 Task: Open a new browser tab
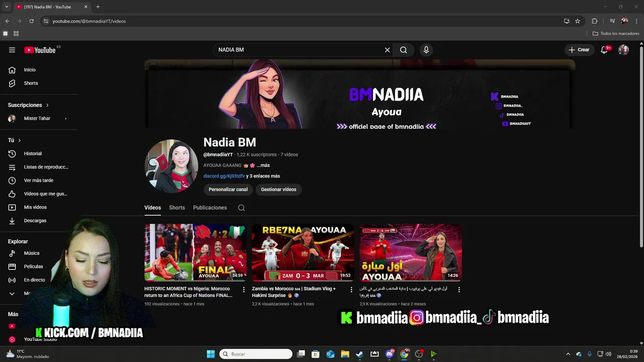[x=98, y=7]
